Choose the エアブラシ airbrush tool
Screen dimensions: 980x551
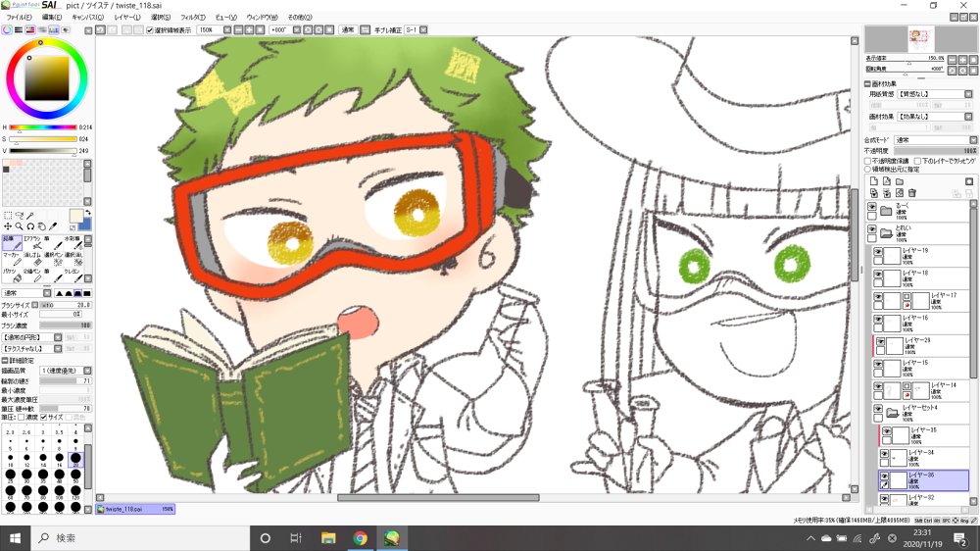pyautogui.click(x=32, y=242)
